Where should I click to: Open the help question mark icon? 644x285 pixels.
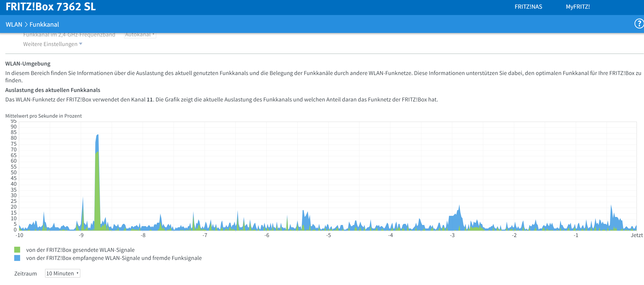coord(639,24)
